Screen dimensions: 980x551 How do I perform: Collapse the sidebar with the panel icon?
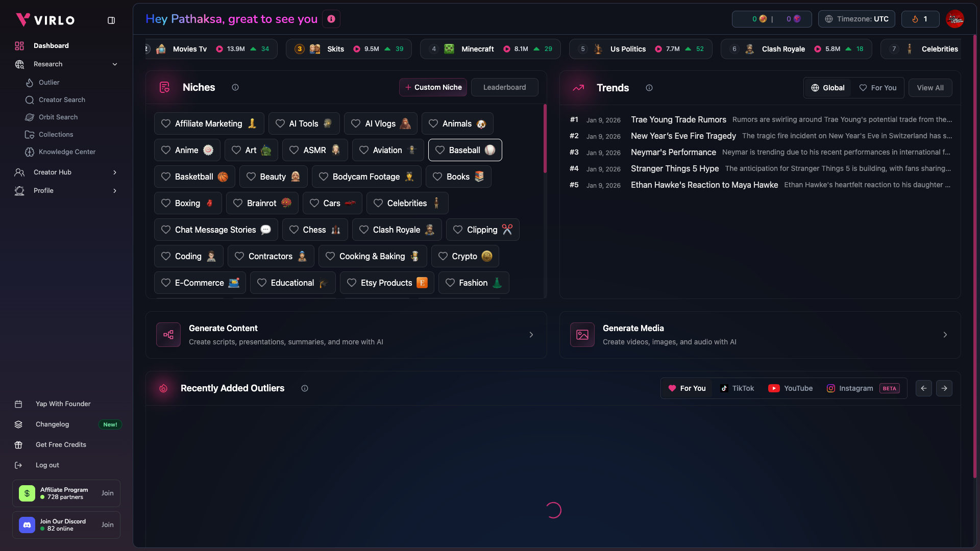click(111, 20)
